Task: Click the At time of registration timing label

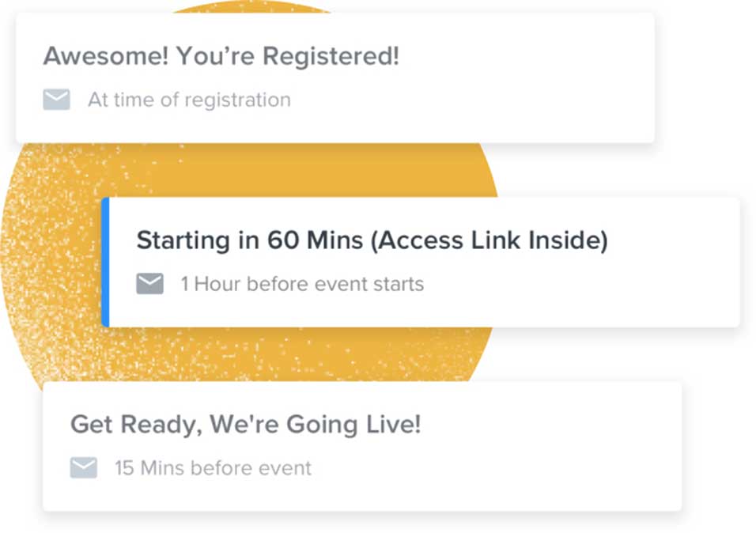Action: [x=190, y=100]
